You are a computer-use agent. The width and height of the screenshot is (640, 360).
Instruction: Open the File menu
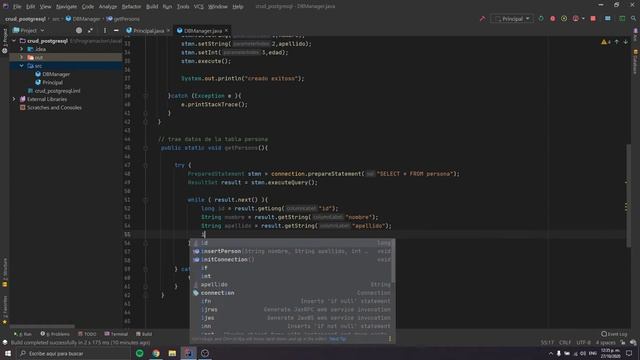17,7
